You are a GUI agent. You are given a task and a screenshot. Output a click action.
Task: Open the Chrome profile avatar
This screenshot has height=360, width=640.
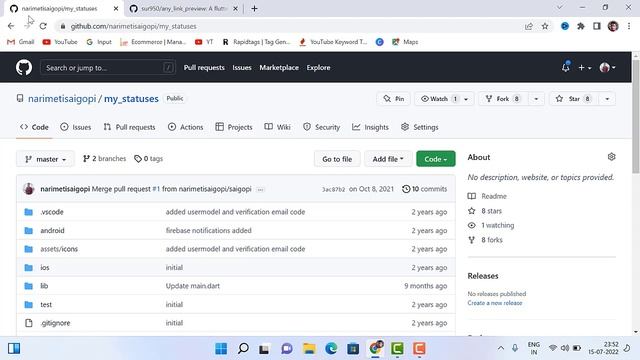point(613,26)
